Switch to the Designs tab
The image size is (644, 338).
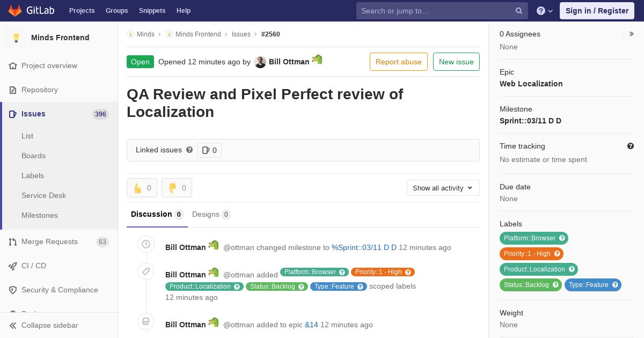point(211,214)
